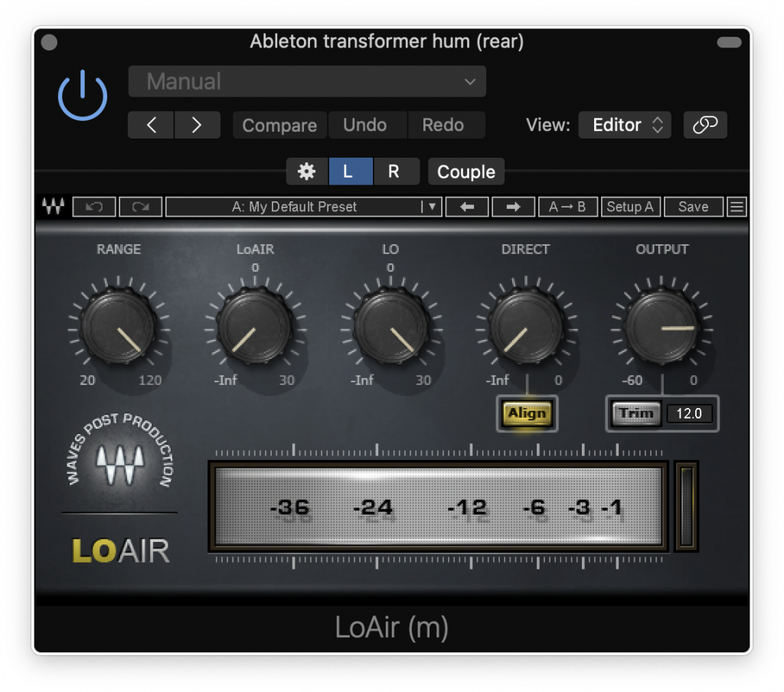Click the OUTPUT knob
The height and width of the screenshot is (692, 784).
tap(661, 328)
